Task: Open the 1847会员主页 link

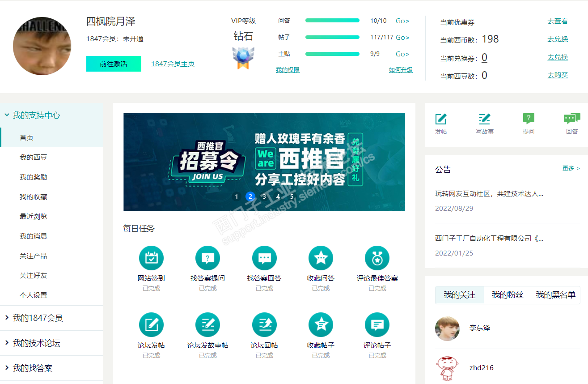Action: tap(173, 64)
